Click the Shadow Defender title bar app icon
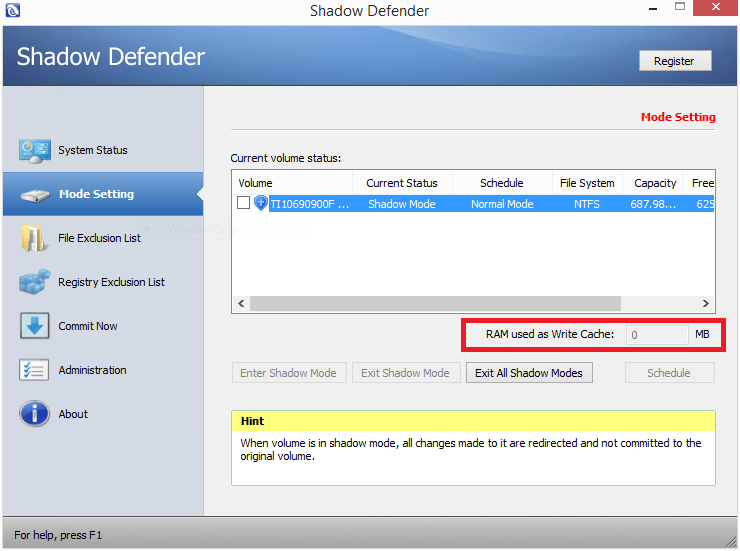740x551 pixels. [x=13, y=10]
